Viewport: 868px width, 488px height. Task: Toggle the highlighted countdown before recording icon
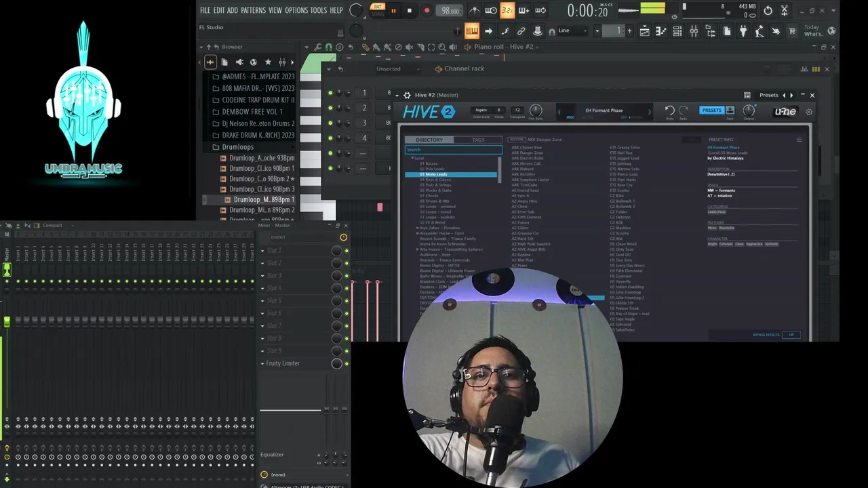[507, 10]
